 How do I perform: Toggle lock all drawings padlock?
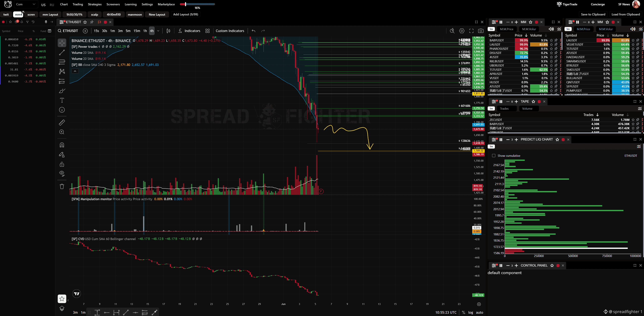pos(62,164)
